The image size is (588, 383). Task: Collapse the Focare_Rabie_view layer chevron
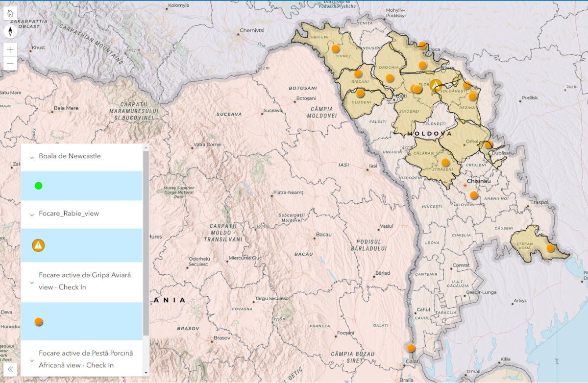point(32,215)
